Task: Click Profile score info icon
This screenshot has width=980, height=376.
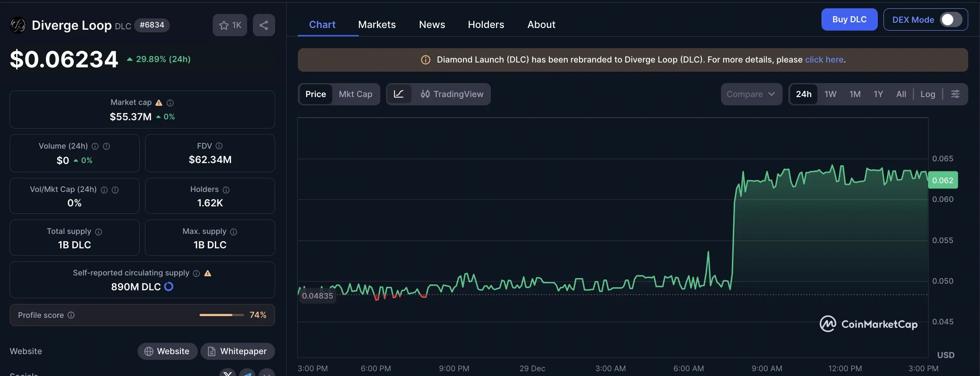Action: (x=71, y=315)
